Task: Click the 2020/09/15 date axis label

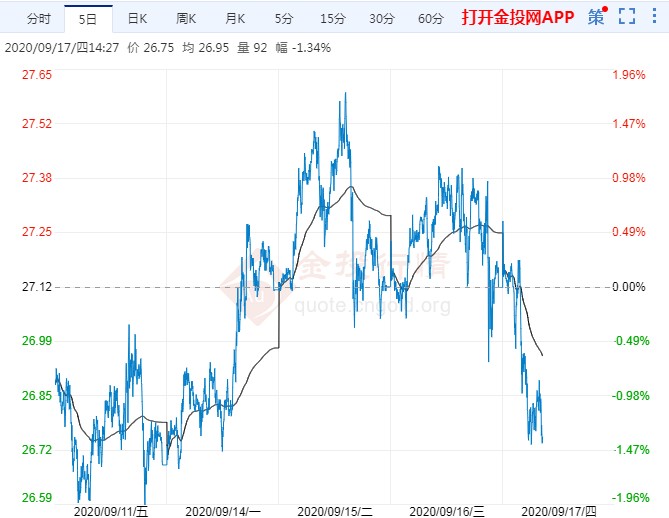Action: point(335,511)
